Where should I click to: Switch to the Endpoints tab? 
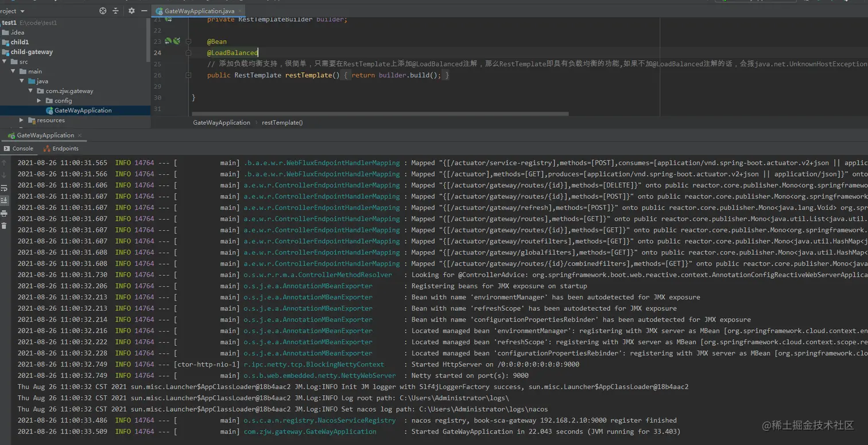60,149
